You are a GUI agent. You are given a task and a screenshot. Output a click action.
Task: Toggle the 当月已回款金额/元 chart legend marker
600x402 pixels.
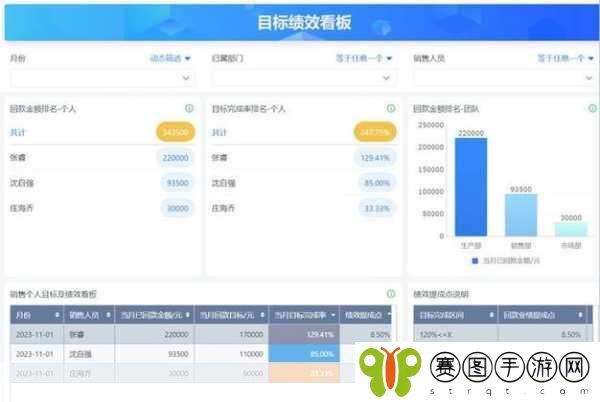tap(475, 260)
